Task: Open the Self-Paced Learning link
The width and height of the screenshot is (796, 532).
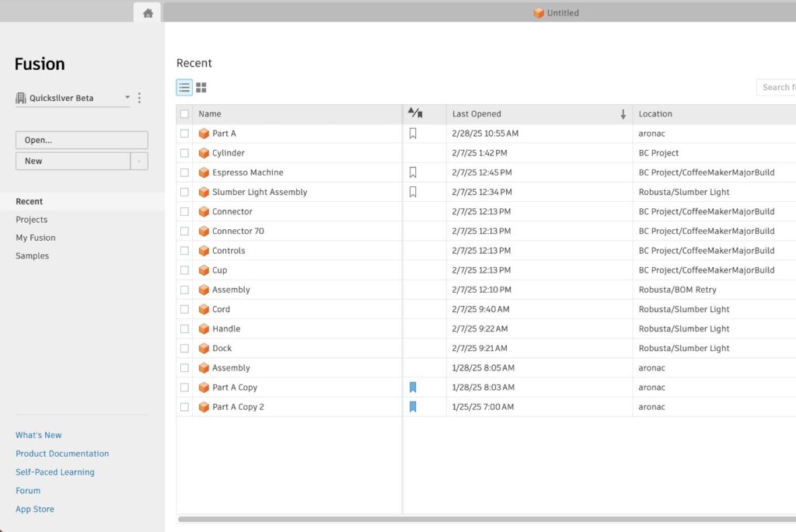Action: pos(55,472)
